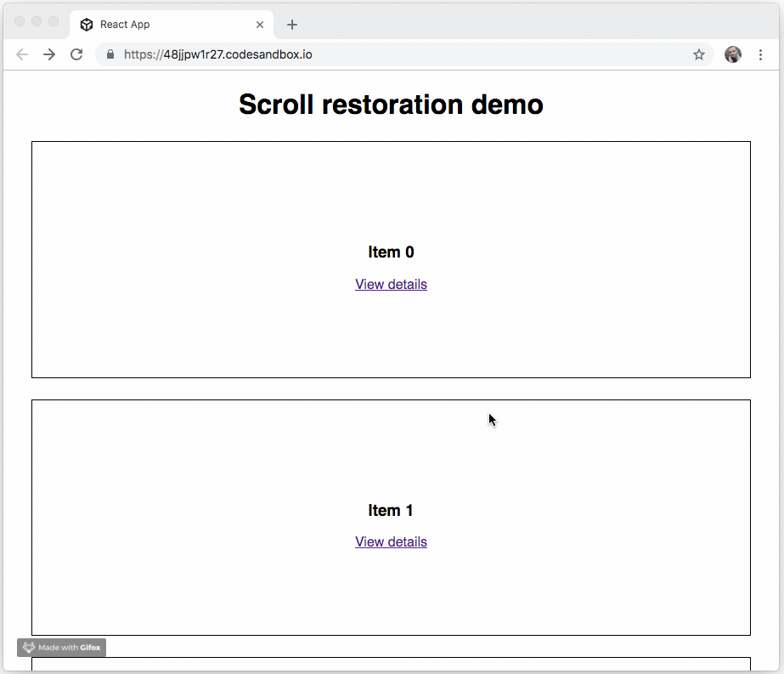Click the Item 1 heading
The width and height of the screenshot is (784, 674).
(x=391, y=510)
